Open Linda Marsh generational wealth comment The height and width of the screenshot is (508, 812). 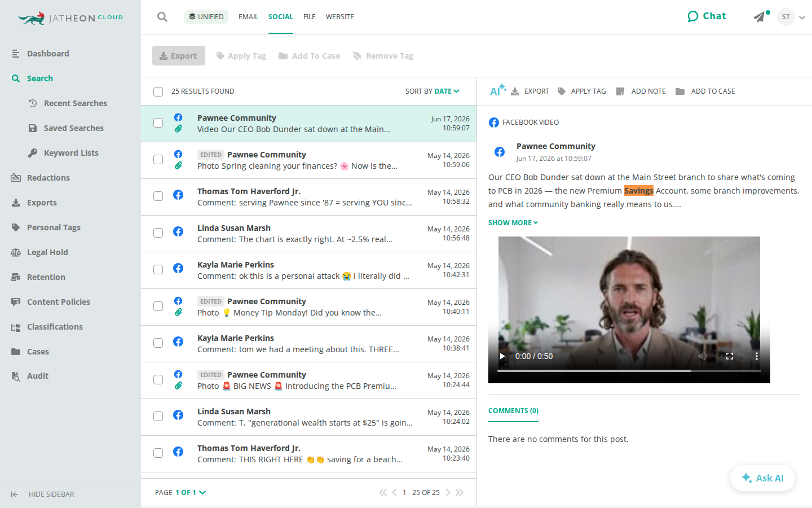coord(308,417)
